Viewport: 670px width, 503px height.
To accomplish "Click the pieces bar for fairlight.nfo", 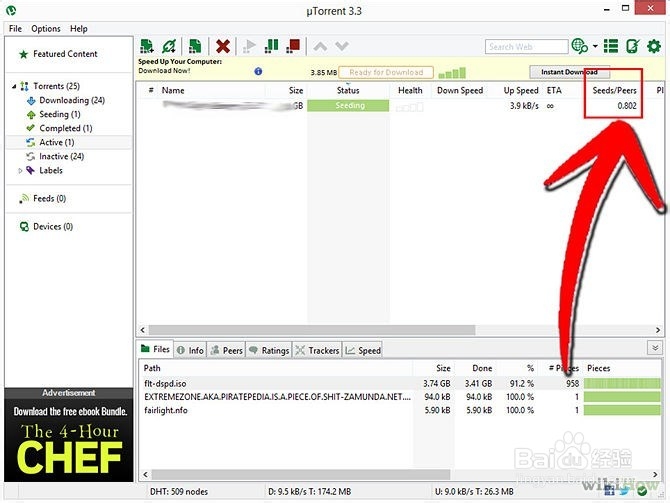I will [x=622, y=410].
